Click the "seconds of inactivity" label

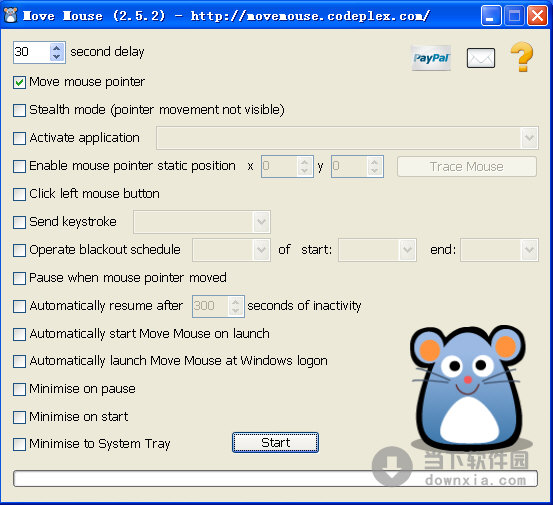tap(304, 305)
